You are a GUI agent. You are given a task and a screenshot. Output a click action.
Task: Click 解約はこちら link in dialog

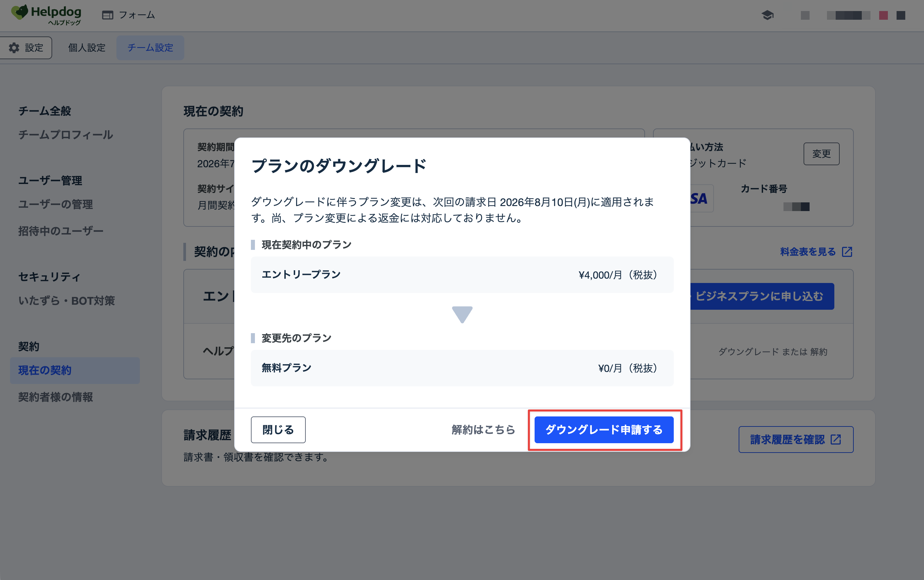[483, 430]
